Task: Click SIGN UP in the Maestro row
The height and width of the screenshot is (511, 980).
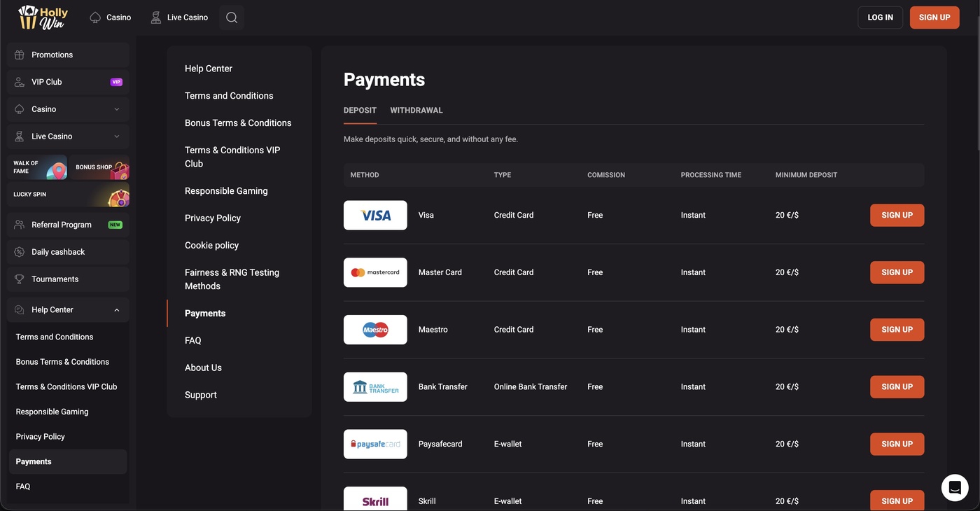Action: [897, 330]
